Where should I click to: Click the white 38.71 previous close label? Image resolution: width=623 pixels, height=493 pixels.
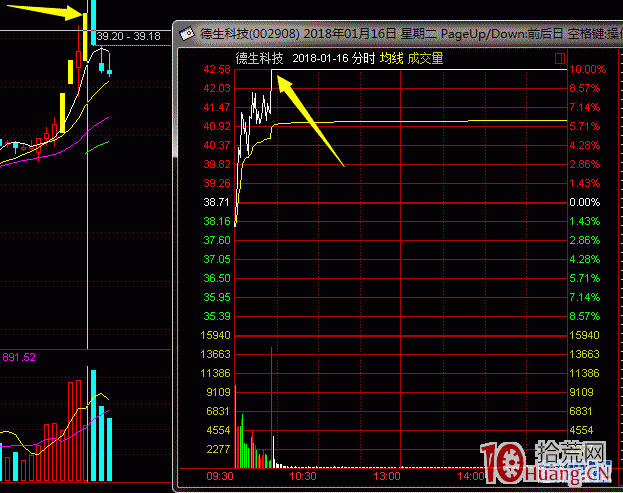(x=217, y=202)
